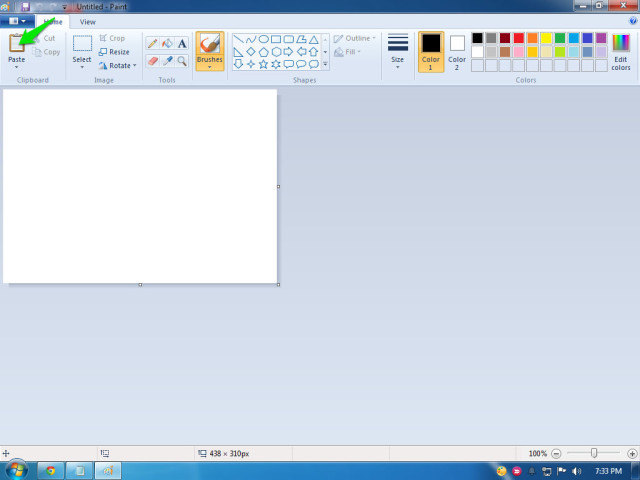Choose the Right arrow shape
640x480 pixels.
point(289,52)
